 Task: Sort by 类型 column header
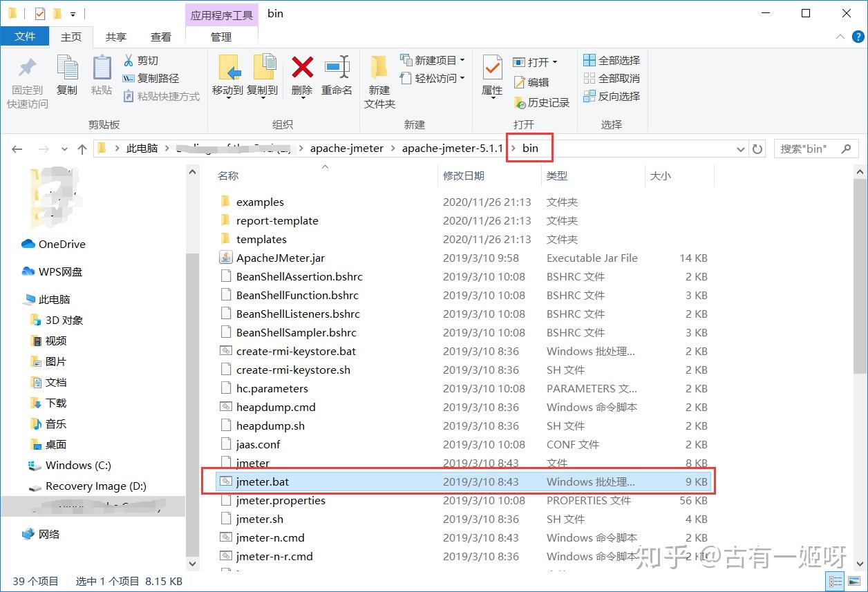pyautogui.click(x=557, y=175)
